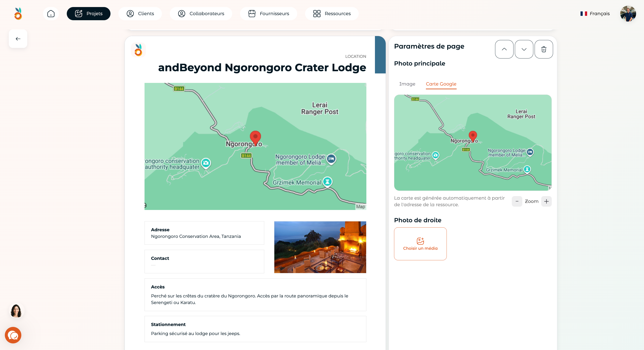Viewport: 644px width, 350px height.
Task: Click the orange logo on the document page
Action: point(138,50)
